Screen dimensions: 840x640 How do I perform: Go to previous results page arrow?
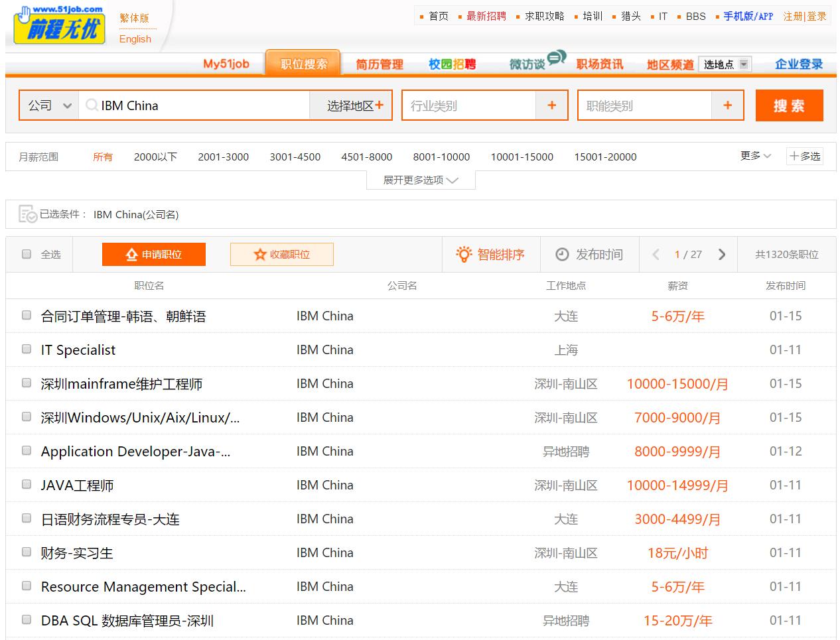pos(656,255)
